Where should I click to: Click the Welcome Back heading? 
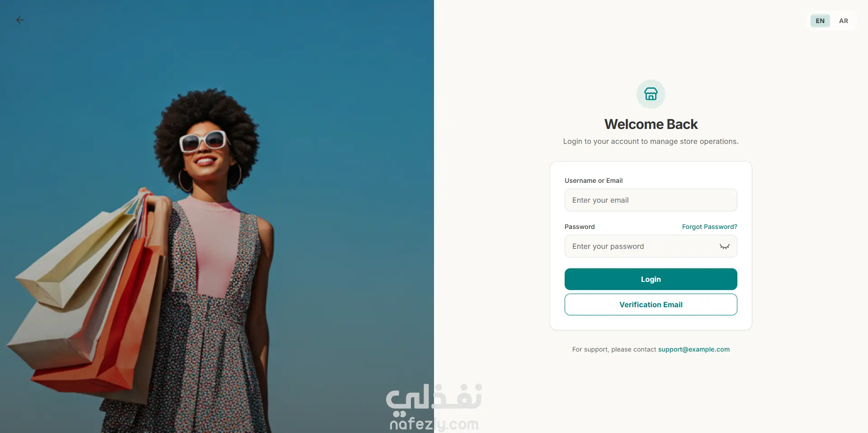pyautogui.click(x=651, y=124)
